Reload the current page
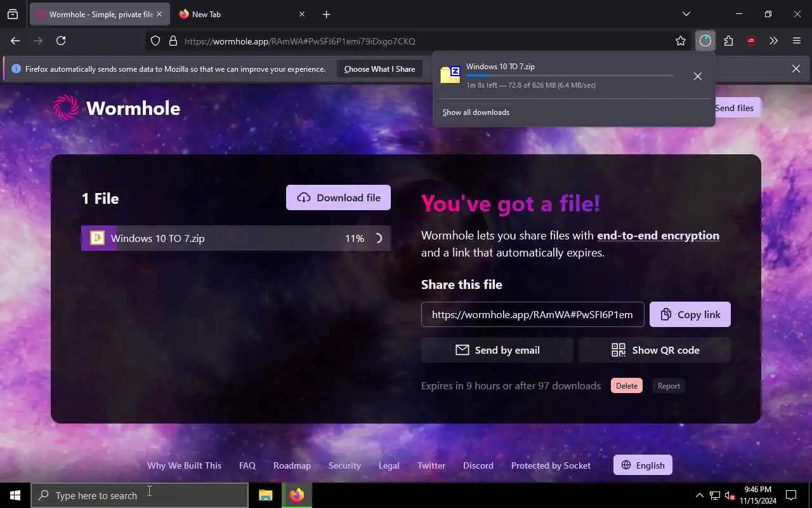 point(61,41)
